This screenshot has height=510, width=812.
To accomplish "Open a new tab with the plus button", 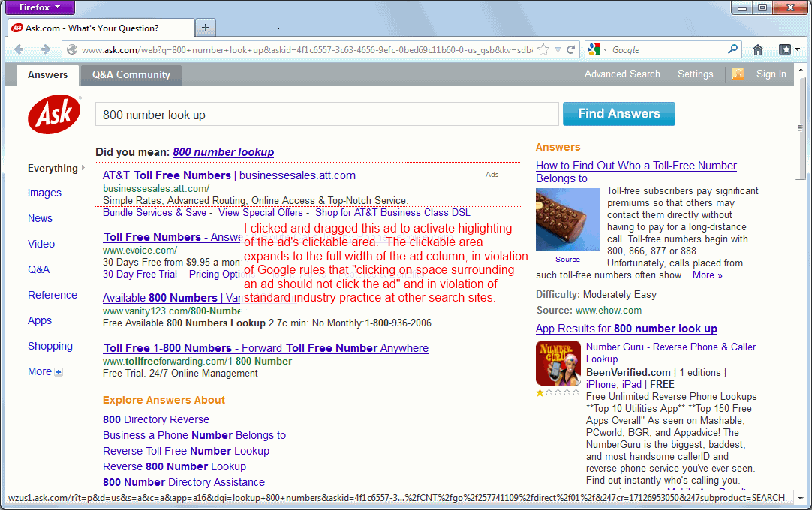I will pyautogui.click(x=206, y=28).
